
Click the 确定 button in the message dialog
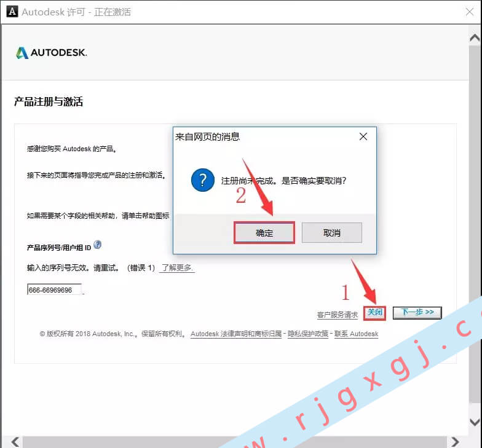coord(264,232)
